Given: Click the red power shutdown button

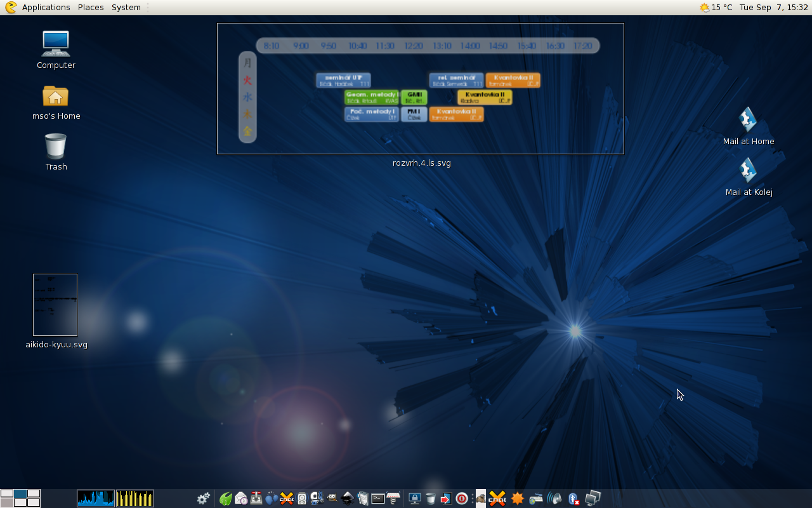Looking at the screenshot, I should point(462,498).
